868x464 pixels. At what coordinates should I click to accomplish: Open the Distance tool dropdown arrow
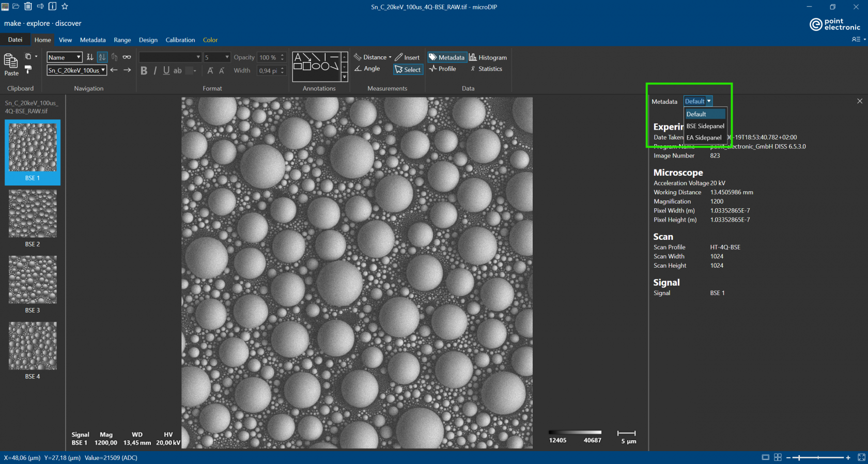[390, 57]
